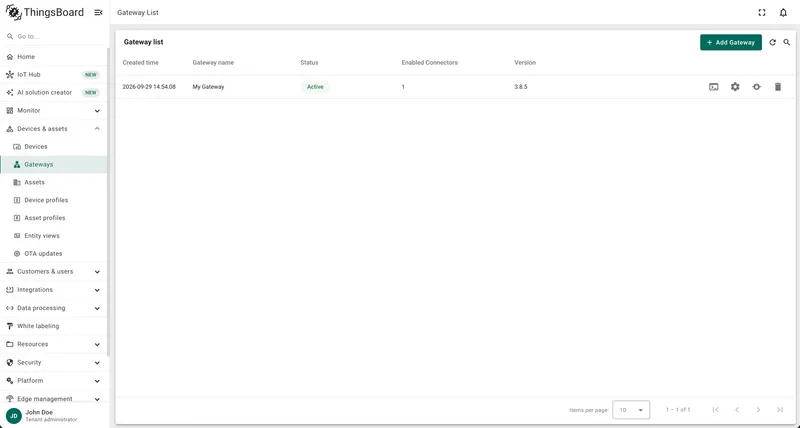Click the NEW badge beside IoT Hub

pyautogui.click(x=91, y=74)
